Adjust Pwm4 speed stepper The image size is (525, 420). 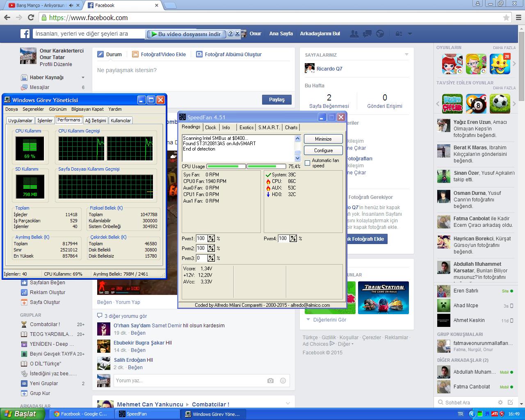coord(293,238)
